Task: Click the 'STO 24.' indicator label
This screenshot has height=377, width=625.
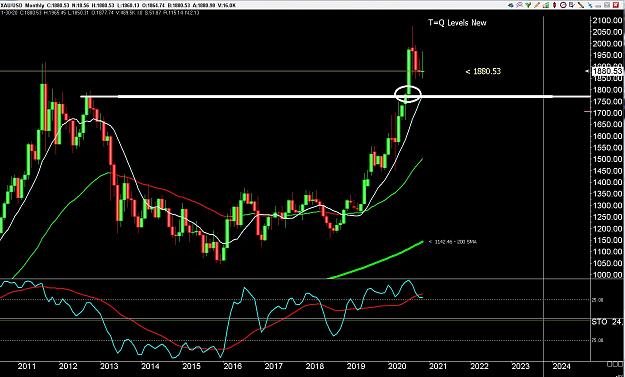Action: point(606,322)
